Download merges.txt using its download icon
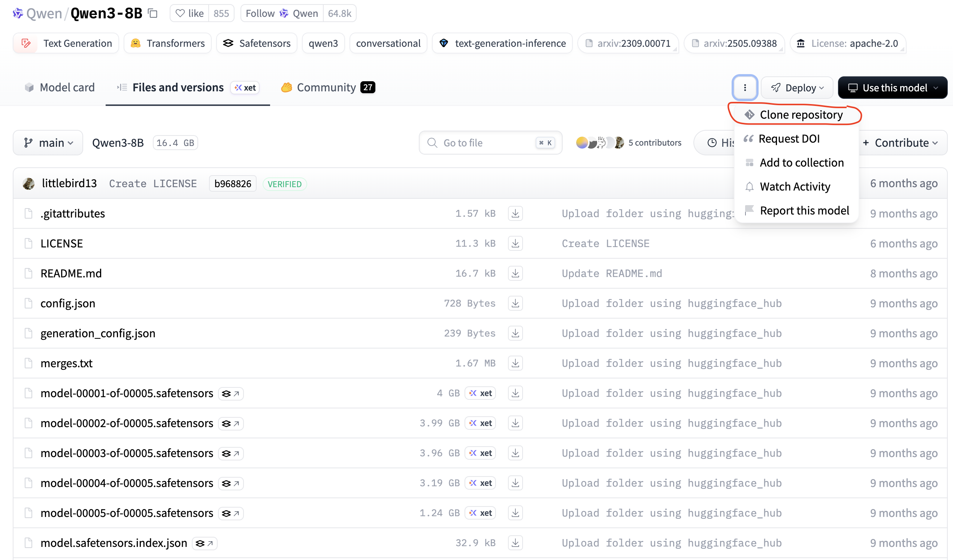The width and height of the screenshot is (953, 560). (x=515, y=363)
